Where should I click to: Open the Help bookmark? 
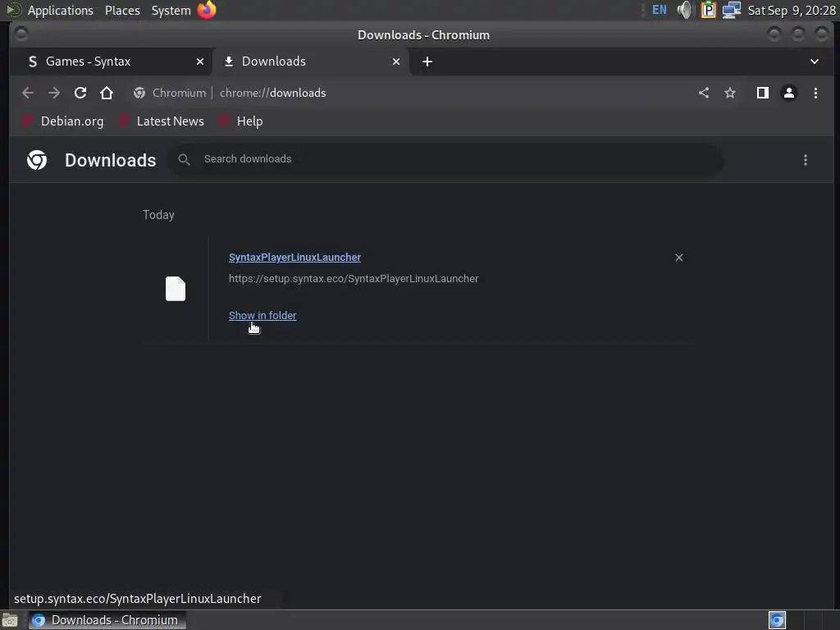coord(240,121)
